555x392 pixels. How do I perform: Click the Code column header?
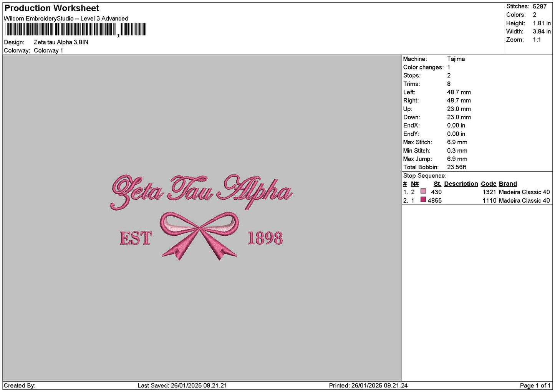click(x=489, y=184)
